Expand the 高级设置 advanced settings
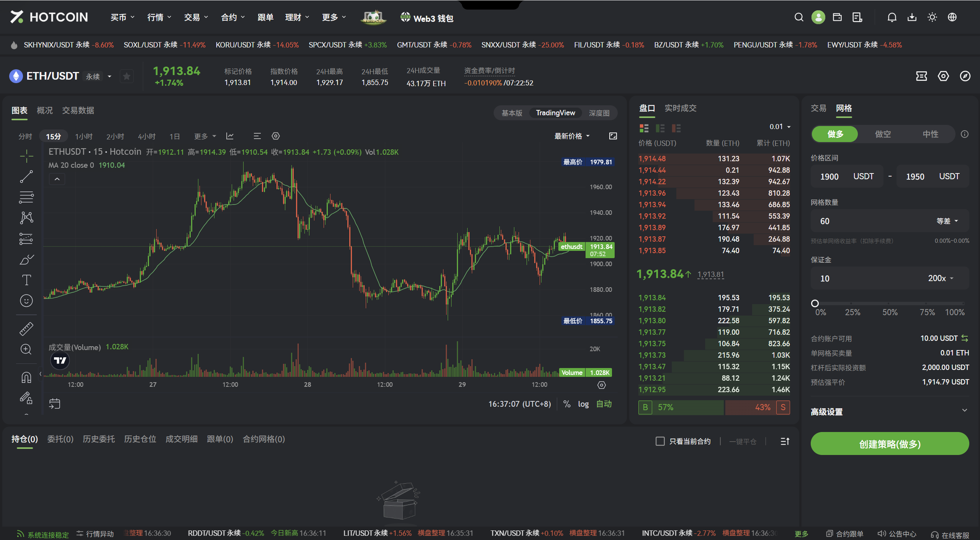The image size is (980, 540). 890,412
